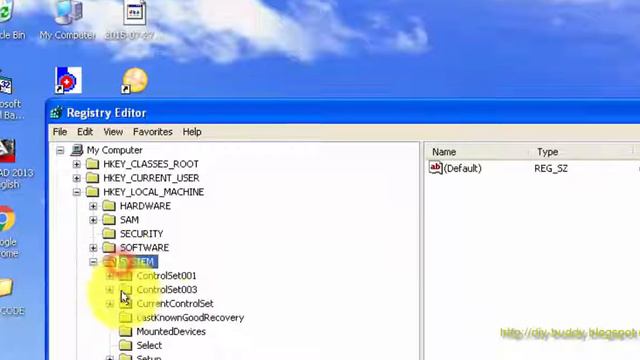Expand the ControlSet001 key
The image size is (640, 360).
click(109, 276)
